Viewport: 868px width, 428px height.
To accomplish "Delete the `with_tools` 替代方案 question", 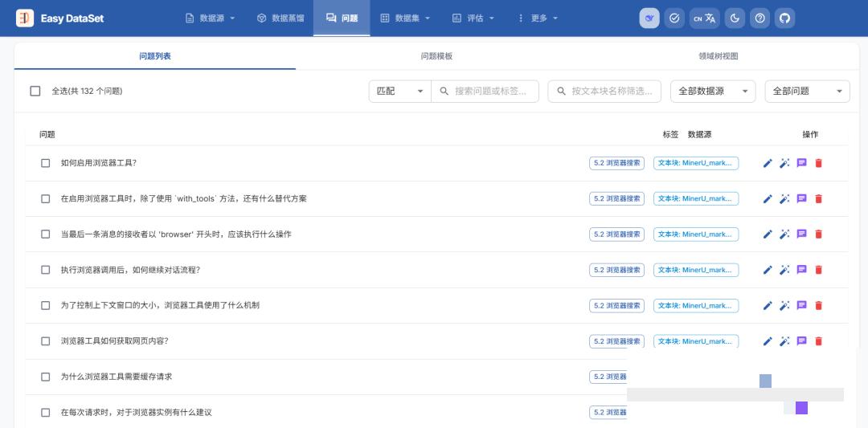I will click(x=819, y=198).
